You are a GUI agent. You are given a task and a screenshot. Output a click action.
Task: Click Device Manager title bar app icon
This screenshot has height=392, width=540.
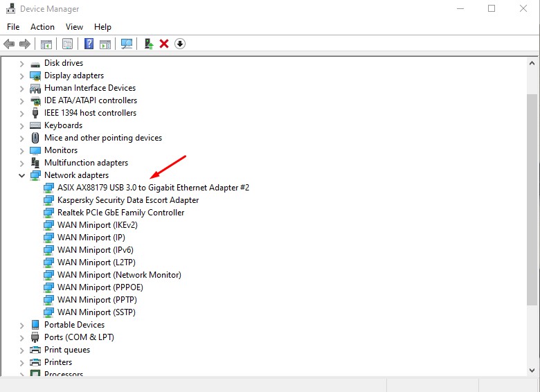10,8
